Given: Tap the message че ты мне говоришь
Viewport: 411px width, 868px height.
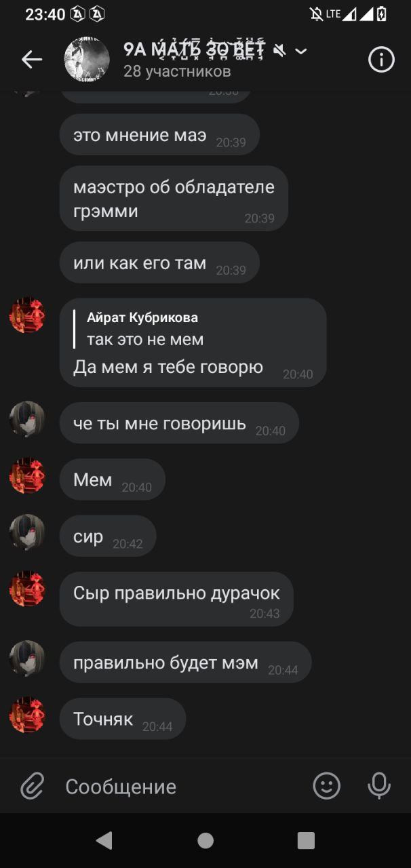Looking at the screenshot, I should 179,424.
